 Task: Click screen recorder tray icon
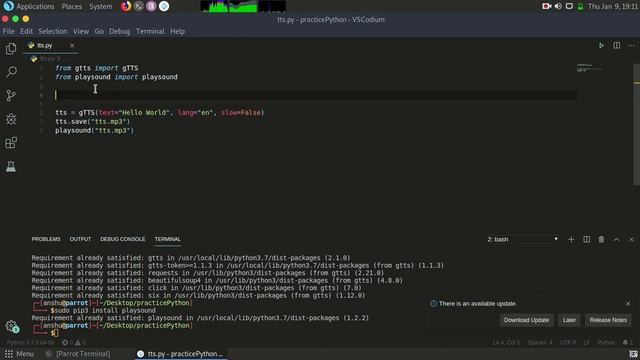(547, 6)
